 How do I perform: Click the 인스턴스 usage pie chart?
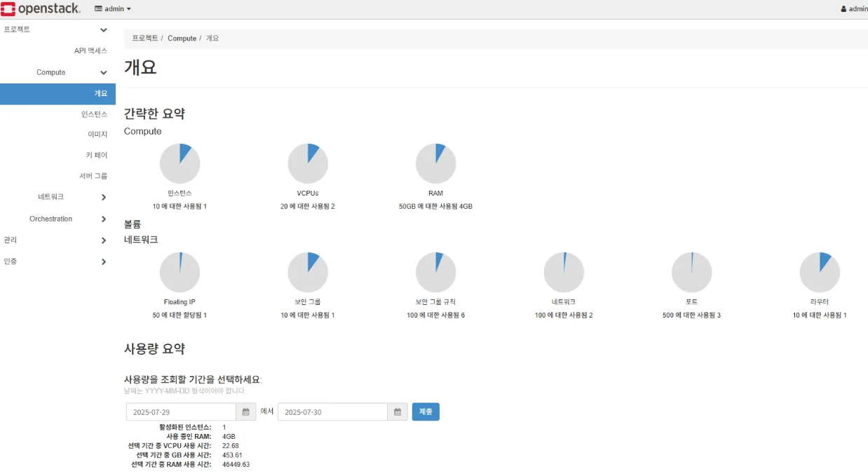coord(179,164)
